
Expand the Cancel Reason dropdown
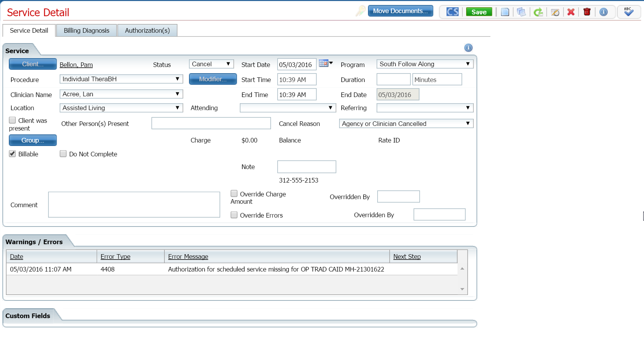click(406, 124)
